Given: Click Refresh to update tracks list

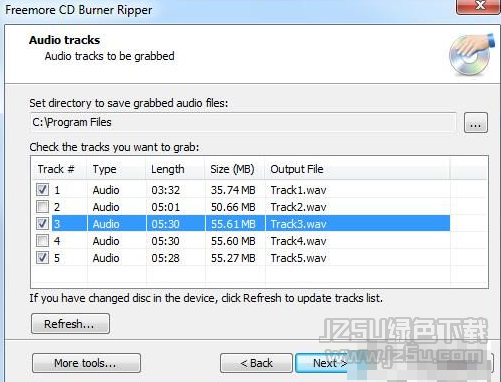Looking at the screenshot, I should [70, 323].
